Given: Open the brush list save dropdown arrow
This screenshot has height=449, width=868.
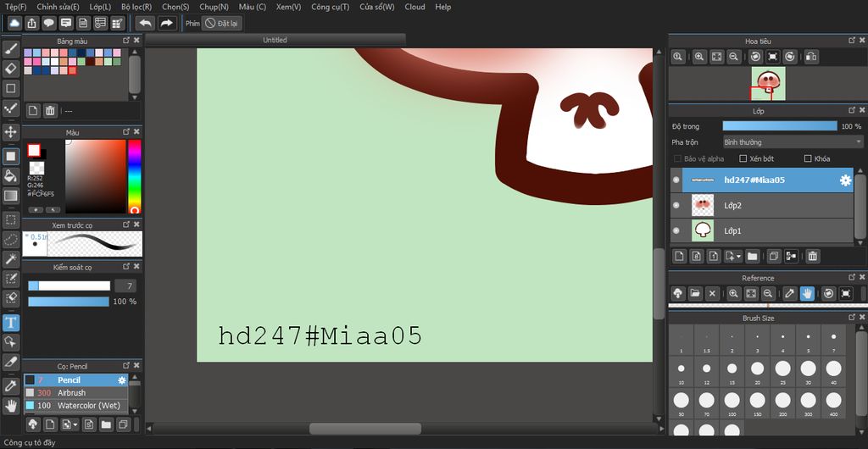Looking at the screenshot, I should (76, 424).
